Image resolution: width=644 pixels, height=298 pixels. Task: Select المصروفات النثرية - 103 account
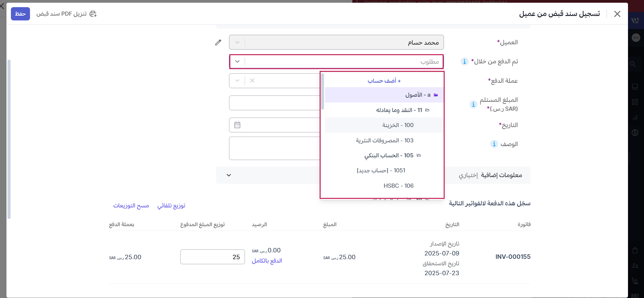tap(384, 140)
